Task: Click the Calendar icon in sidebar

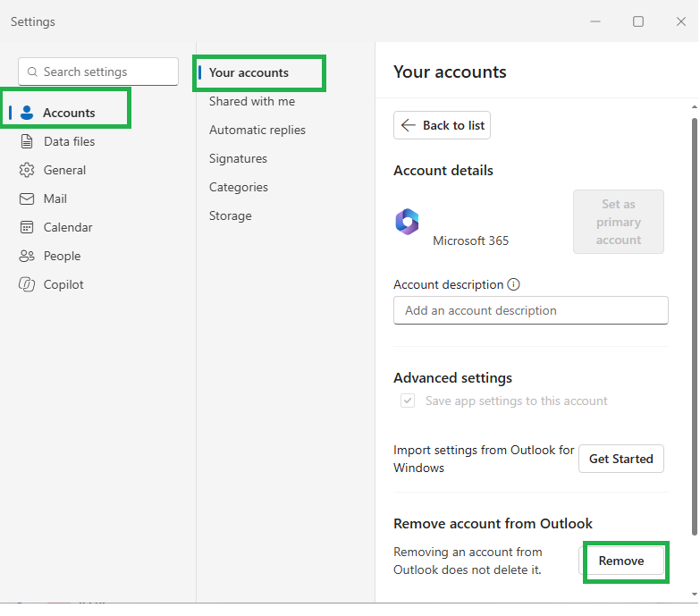Action: [27, 227]
